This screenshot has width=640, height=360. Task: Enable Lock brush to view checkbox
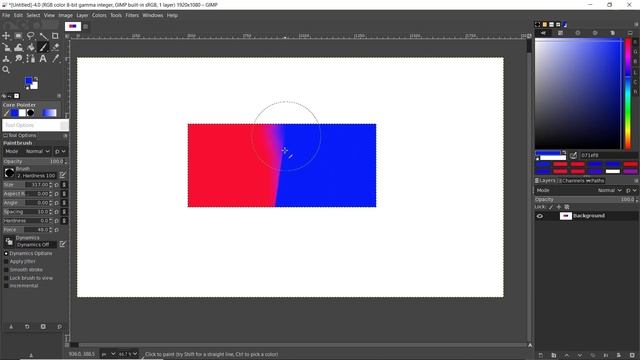tap(6, 278)
